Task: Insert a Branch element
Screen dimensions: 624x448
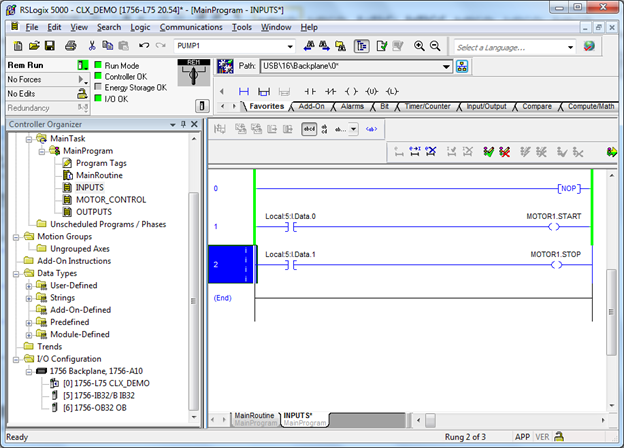Action: pyautogui.click(x=264, y=92)
